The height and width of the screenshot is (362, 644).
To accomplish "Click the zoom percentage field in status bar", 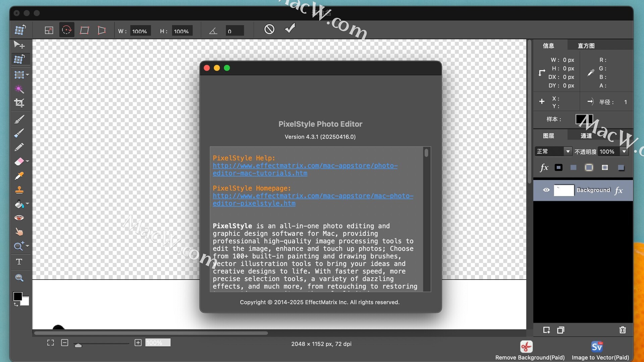I will point(158,343).
